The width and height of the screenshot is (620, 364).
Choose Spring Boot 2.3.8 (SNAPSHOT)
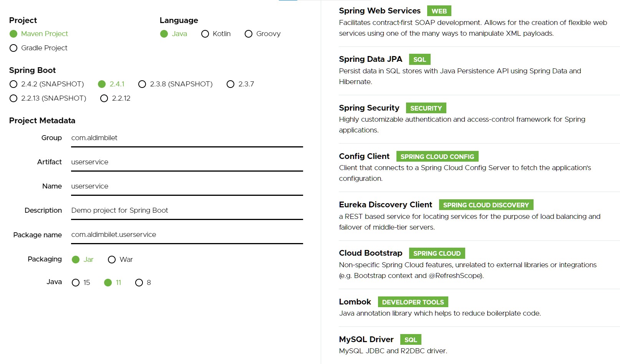(x=142, y=84)
